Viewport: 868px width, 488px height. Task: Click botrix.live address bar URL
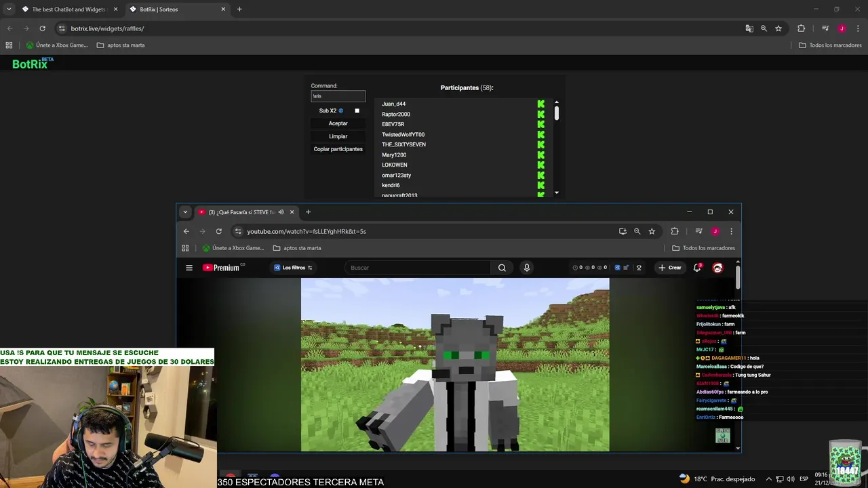(x=107, y=28)
